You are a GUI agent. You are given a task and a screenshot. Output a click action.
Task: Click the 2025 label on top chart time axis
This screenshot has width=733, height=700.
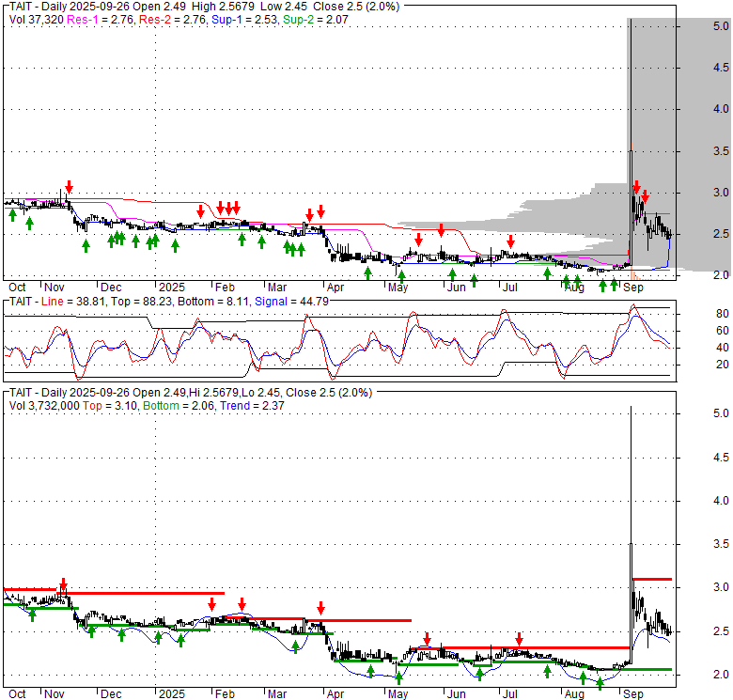[x=172, y=288]
